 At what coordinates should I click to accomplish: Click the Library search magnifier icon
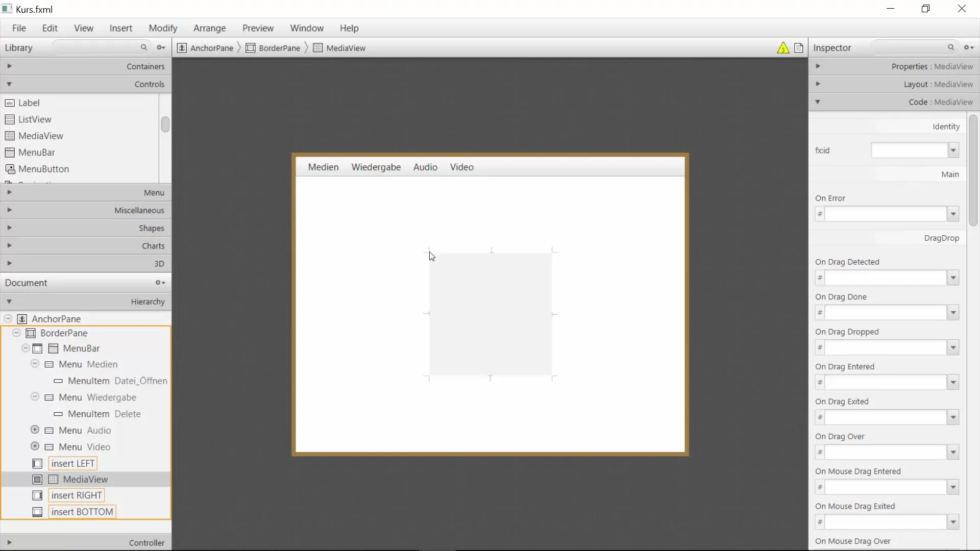(144, 47)
